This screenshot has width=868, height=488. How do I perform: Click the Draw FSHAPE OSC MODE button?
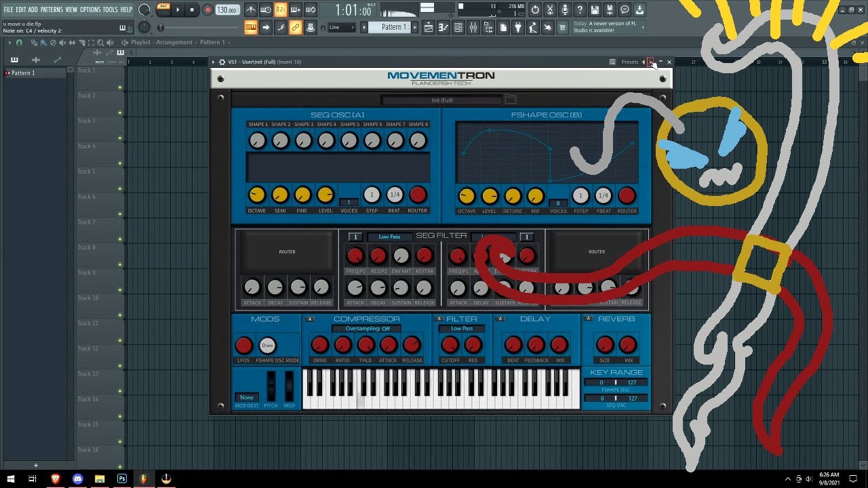pyautogui.click(x=268, y=346)
